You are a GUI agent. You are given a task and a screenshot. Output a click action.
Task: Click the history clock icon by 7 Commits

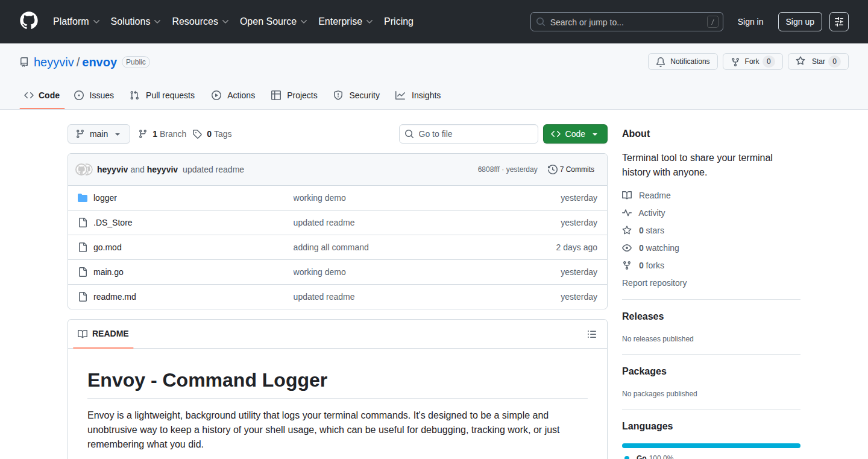[x=552, y=169]
